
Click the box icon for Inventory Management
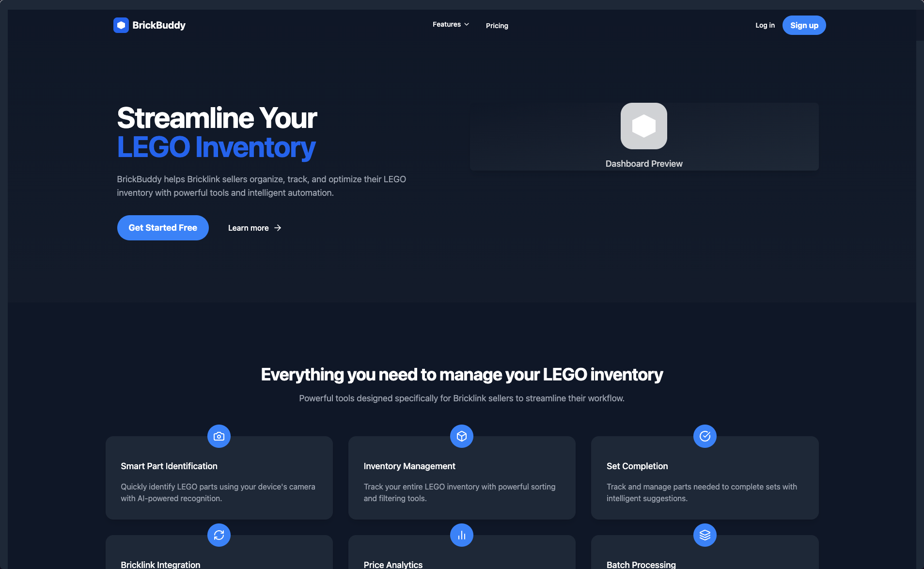462,436
